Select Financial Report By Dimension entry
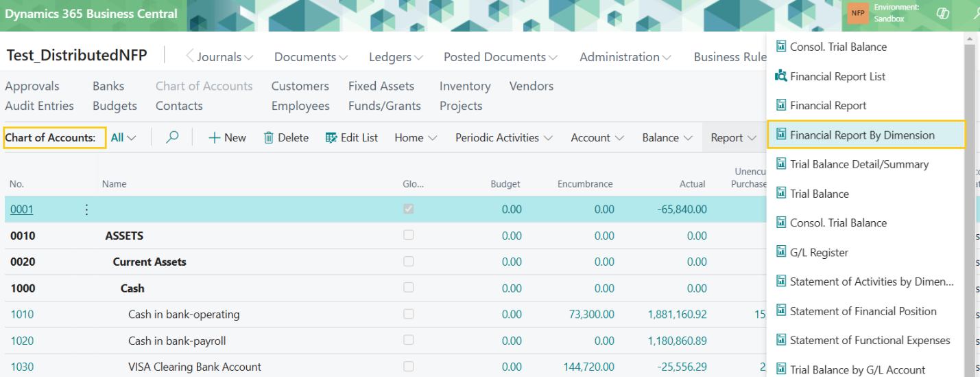Viewport: 980px width, 377px height. coord(866,135)
